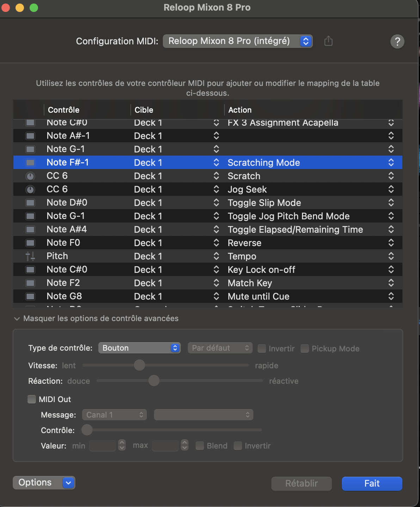Click button icon of Note A#-1 row

31,136
